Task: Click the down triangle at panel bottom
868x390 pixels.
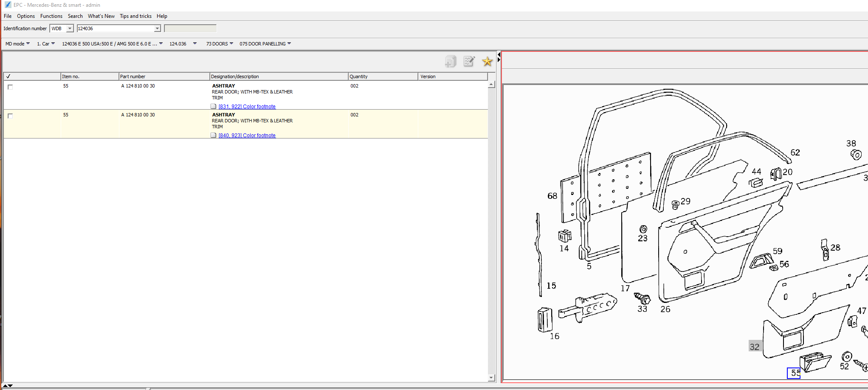Action: 10,386
